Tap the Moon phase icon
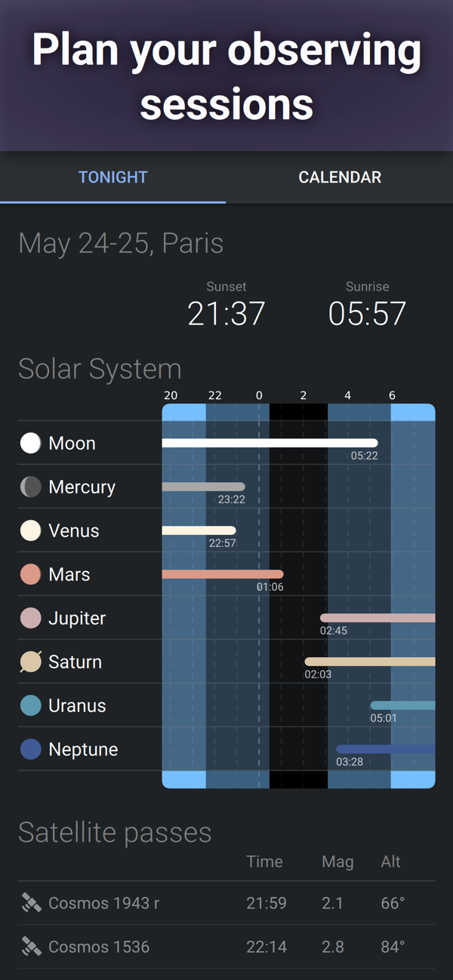Image resolution: width=453 pixels, height=980 pixels. (30, 443)
